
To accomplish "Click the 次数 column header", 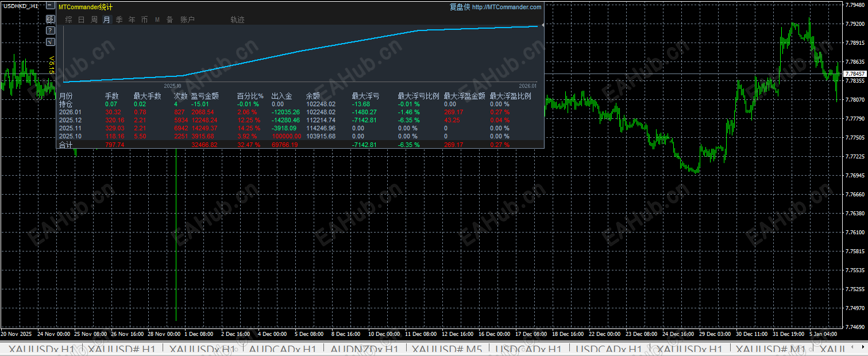I will click(181, 96).
